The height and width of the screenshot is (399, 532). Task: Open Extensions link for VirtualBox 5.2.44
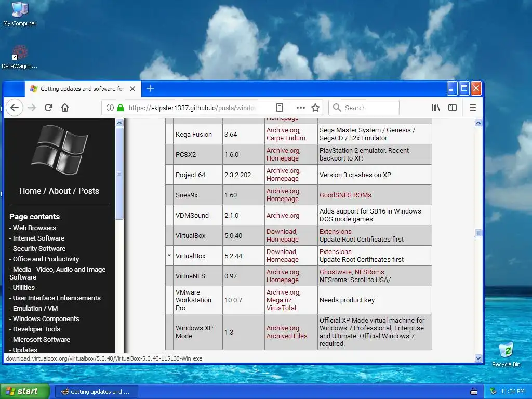[335, 252]
